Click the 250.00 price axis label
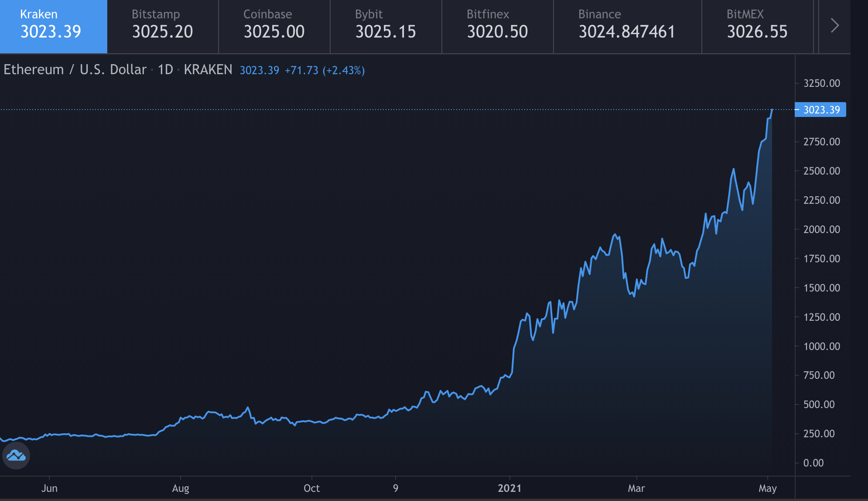The width and height of the screenshot is (868, 501). pos(819,433)
